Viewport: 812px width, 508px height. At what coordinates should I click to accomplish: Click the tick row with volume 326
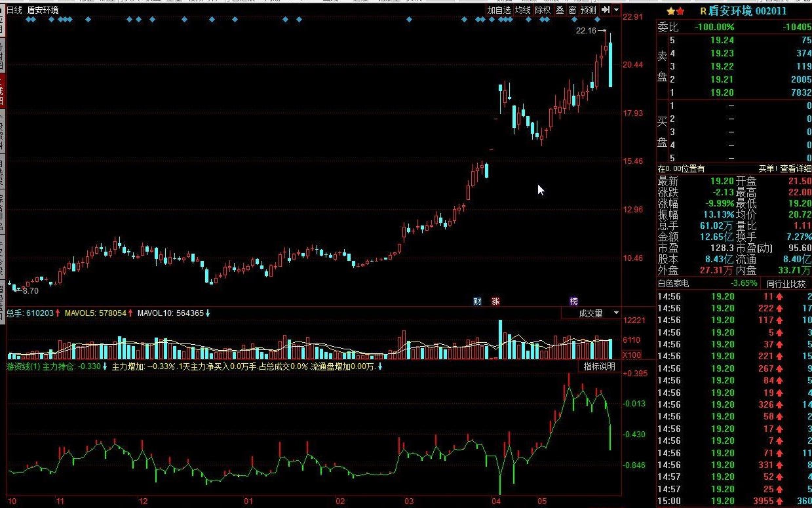point(735,405)
